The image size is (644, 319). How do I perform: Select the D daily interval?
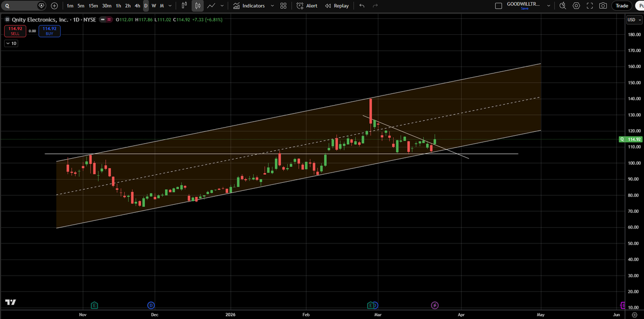(x=146, y=6)
